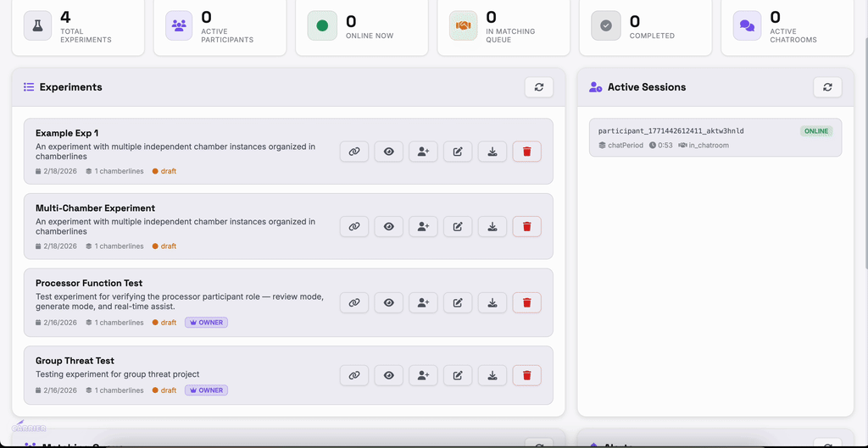
Task: Delete Multi-Chamber Experiment
Action: click(527, 226)
